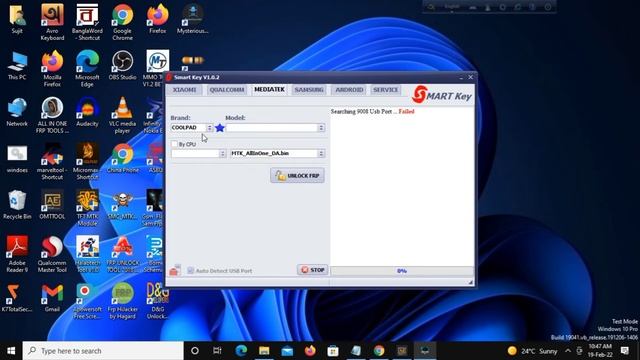Click the 0% progress bar

402,271
